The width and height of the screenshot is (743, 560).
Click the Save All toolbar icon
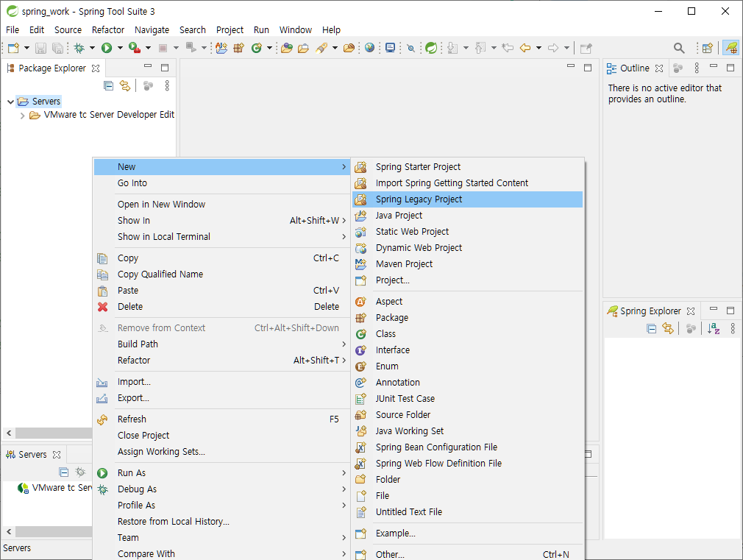(57, 48)
